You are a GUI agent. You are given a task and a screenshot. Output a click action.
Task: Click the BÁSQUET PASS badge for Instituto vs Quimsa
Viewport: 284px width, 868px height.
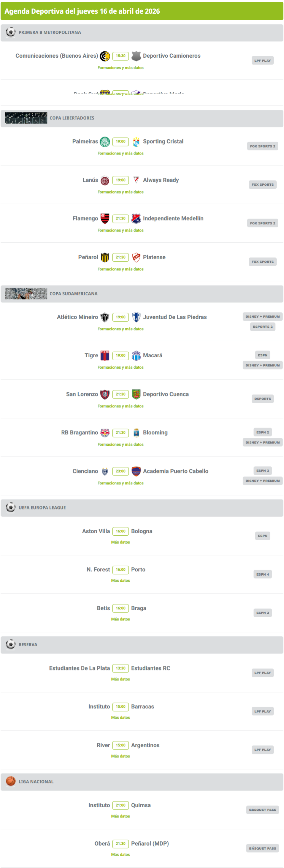pyautogui.click(x=262, y=810)
